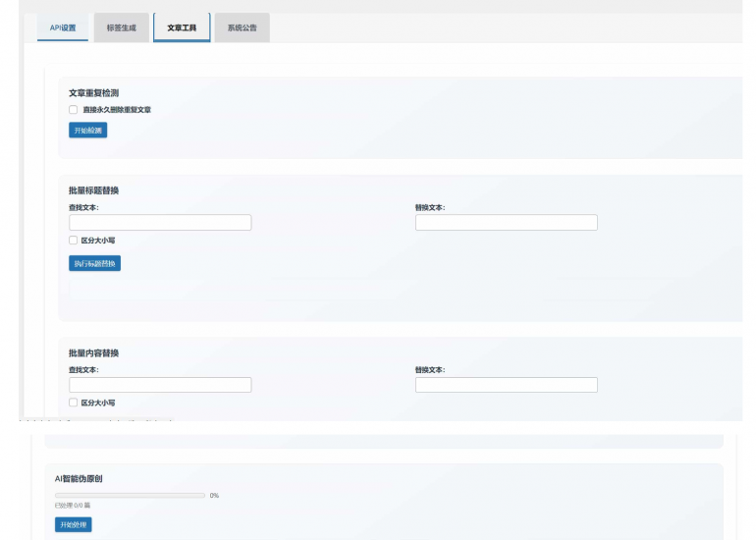Focus 替换文本 field under 批量内容替换
The height and width of the screenshot is (540, 756).
coord(507,385)
